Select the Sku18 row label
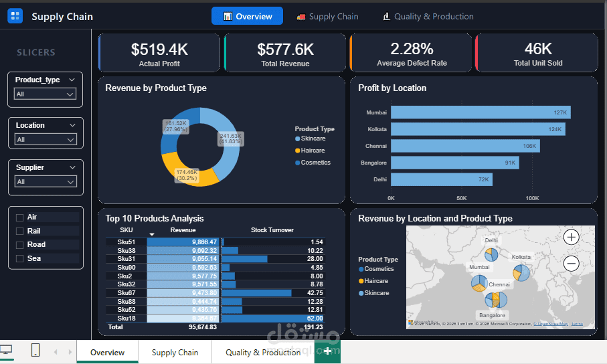Screen dimensions: 607x364 (x=126, y=318)
